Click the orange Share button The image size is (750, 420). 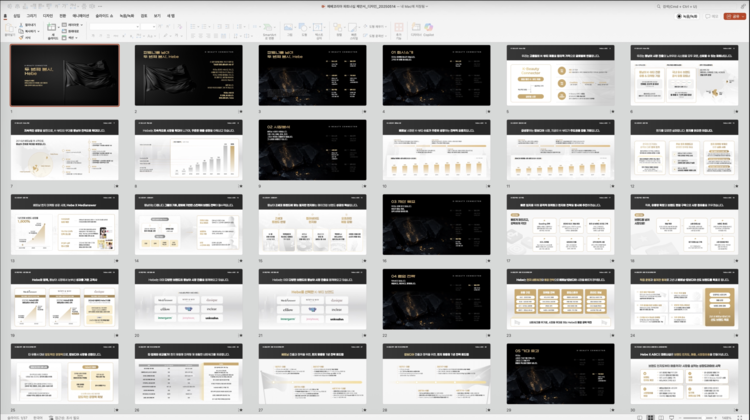(x=735, y=16)
